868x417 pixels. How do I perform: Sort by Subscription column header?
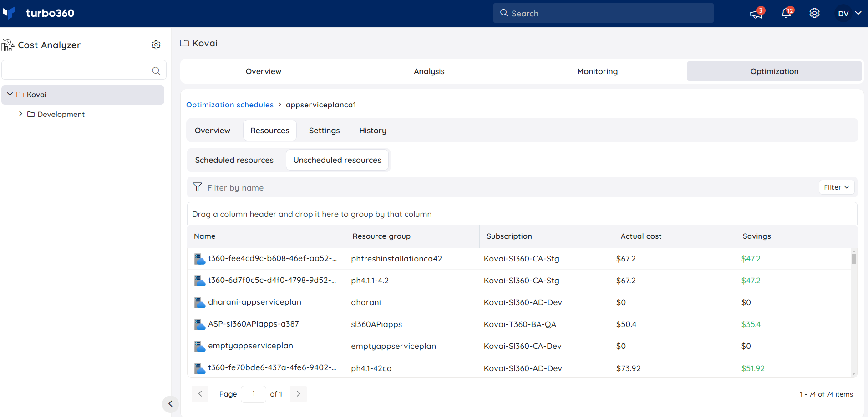509,236
